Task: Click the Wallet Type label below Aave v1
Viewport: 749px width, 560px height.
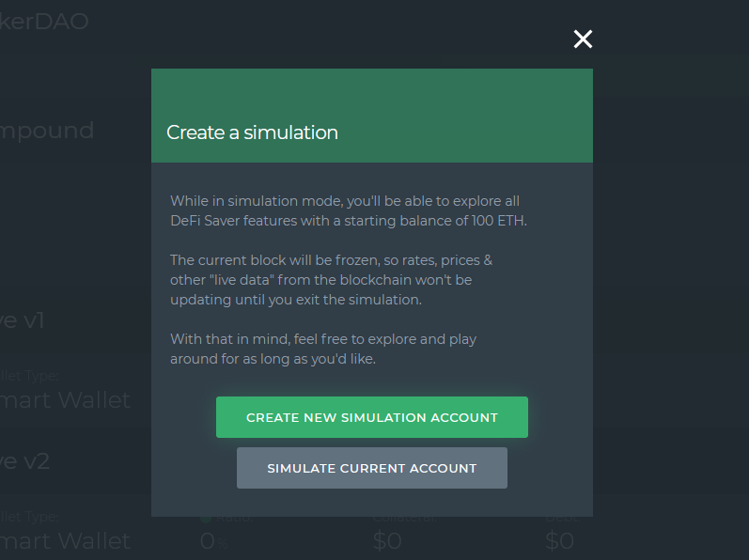Action: click(29, 376)
